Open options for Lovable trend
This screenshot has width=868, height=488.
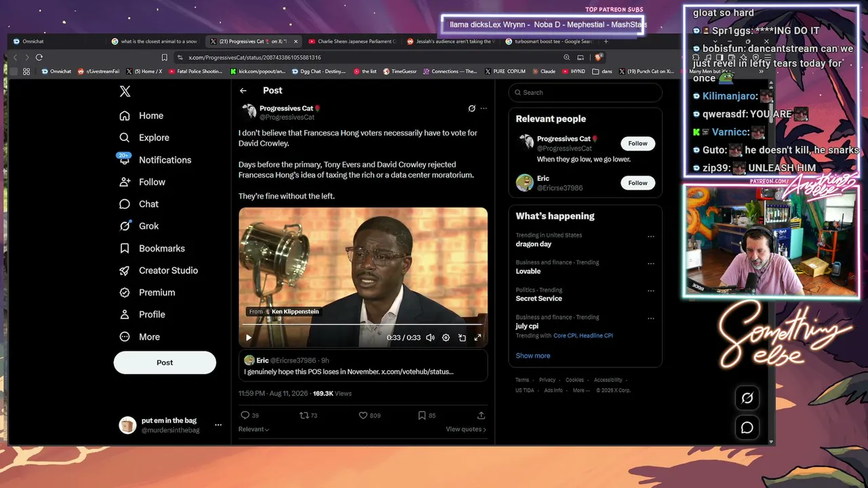(x=651, y=264)
